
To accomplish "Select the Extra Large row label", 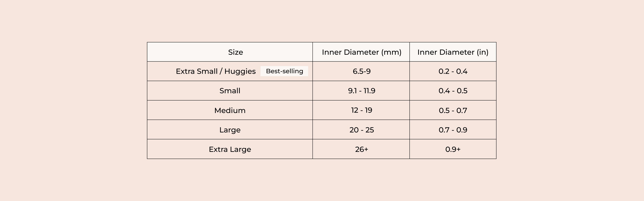I will click(x=230, y=149).
